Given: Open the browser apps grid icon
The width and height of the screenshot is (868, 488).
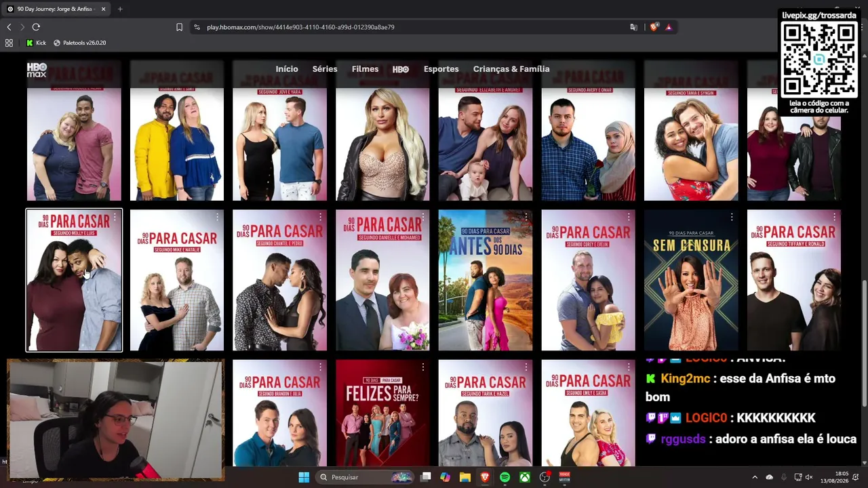Looking at the screenshot, I should 9,43.
